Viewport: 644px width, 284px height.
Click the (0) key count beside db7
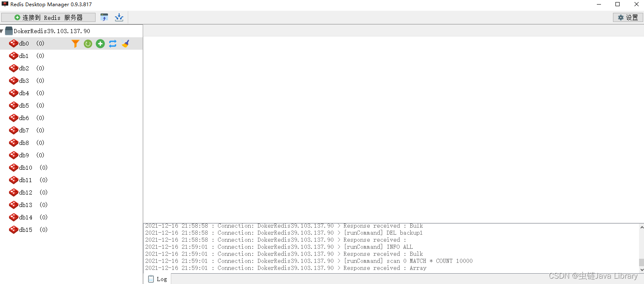coord(40,130)
